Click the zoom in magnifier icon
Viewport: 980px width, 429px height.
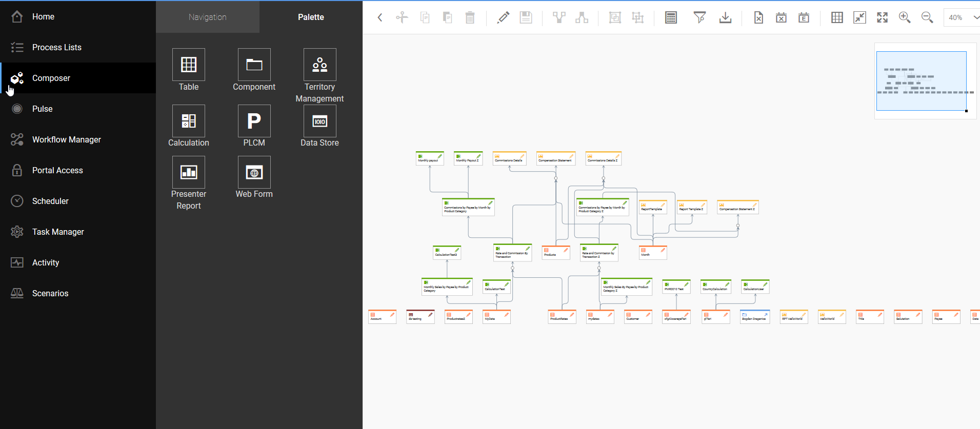pyautogui.click(x=905, y=17)
